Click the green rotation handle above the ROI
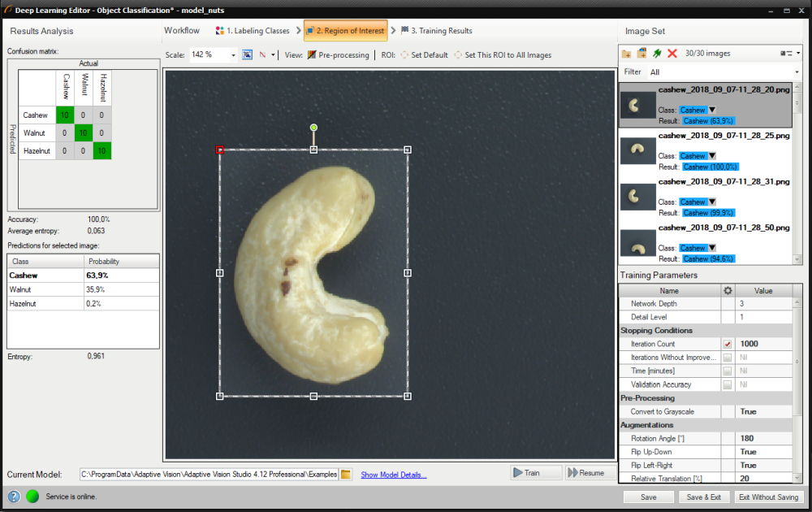This screenshot has height=512, width=812. pyautogui.click(x=313, y=128)
